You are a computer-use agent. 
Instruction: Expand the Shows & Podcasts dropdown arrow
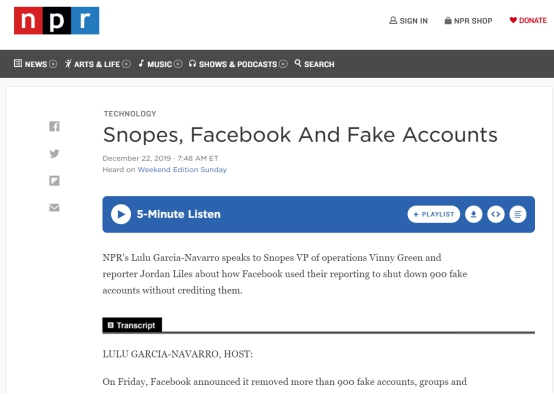(283, 64)
